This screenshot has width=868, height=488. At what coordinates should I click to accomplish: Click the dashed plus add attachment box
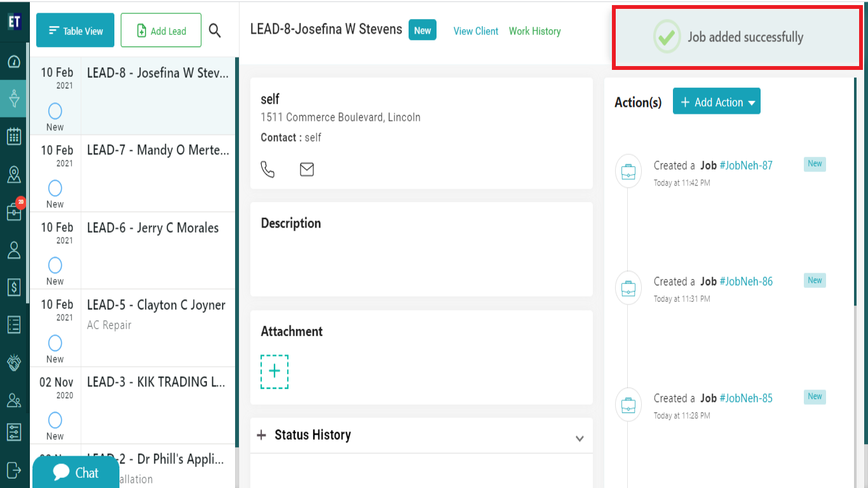coord(275,372)
